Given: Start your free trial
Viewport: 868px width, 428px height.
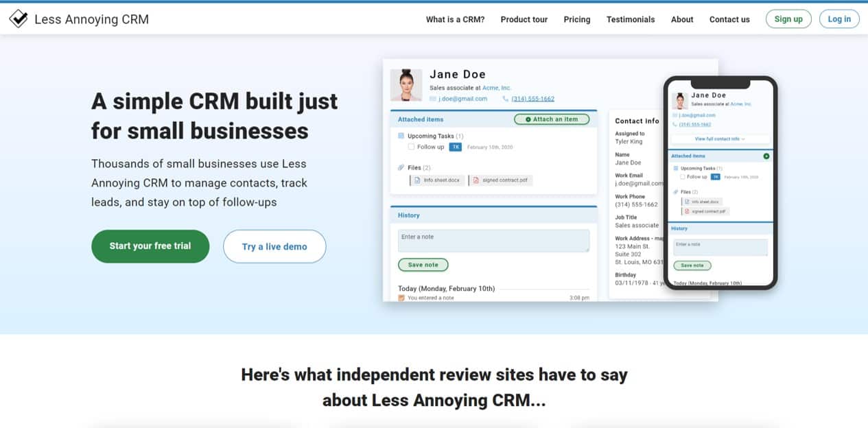Looking at the screenshot, I should coord(150,246).
